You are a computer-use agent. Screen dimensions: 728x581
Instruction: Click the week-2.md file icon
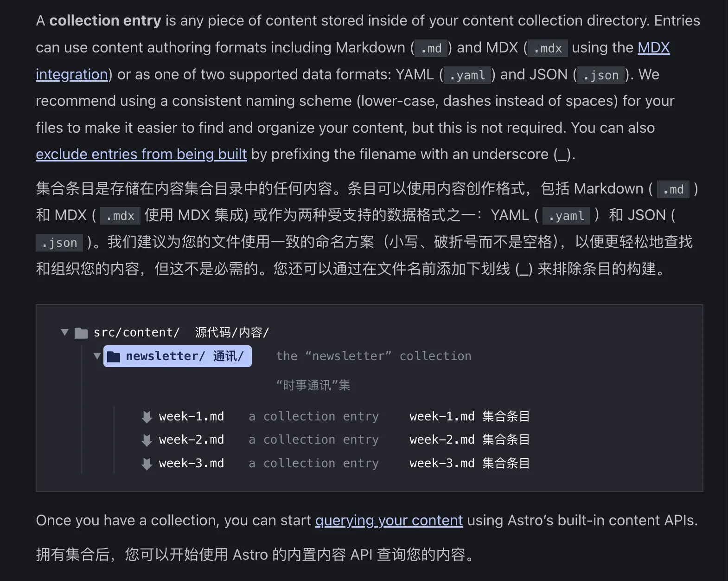(x=147, y=440)
